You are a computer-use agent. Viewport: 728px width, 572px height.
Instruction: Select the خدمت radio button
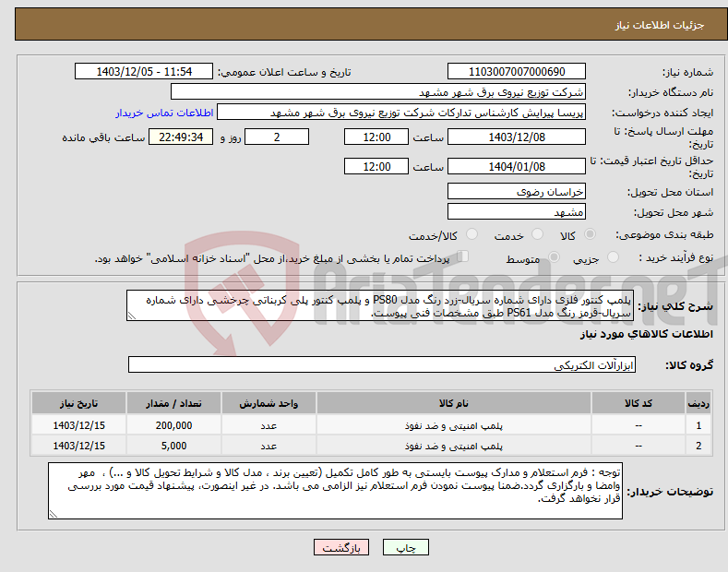pos(537,234)
